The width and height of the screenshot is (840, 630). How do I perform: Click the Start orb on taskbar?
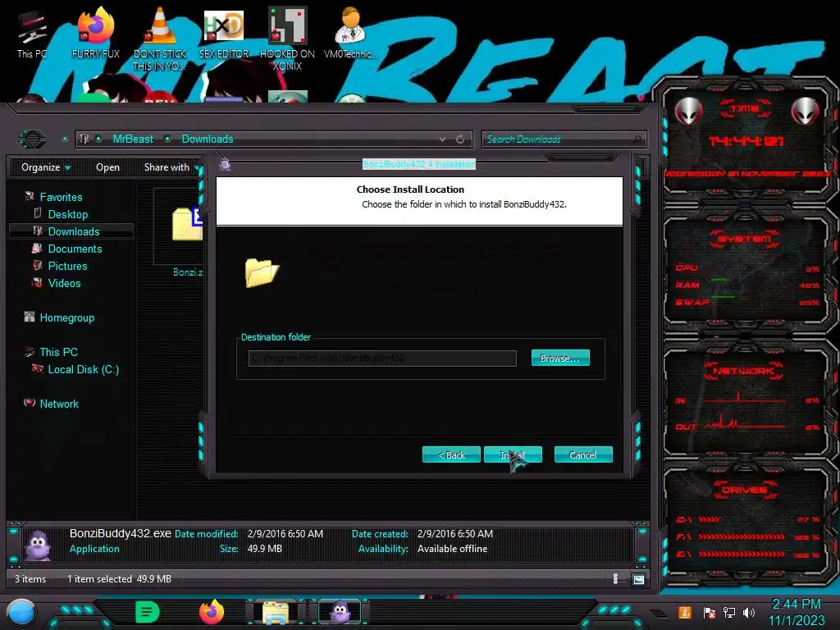[21, 613]
